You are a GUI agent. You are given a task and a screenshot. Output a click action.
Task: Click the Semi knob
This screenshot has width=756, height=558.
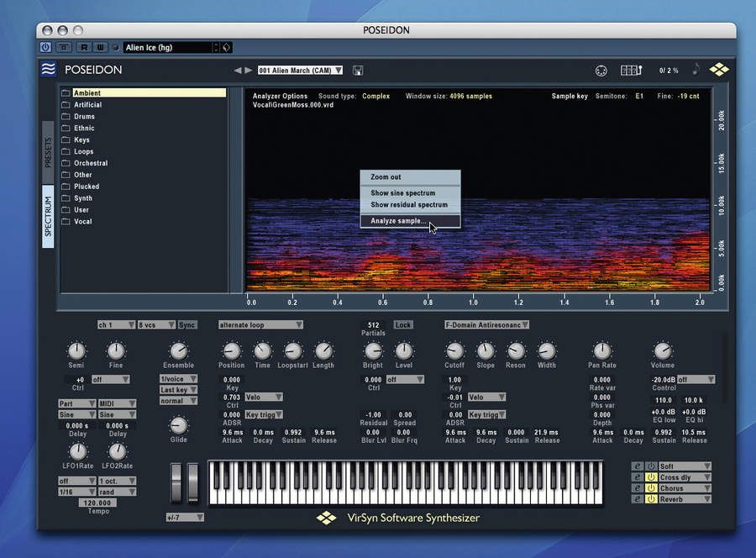[76, 350]
